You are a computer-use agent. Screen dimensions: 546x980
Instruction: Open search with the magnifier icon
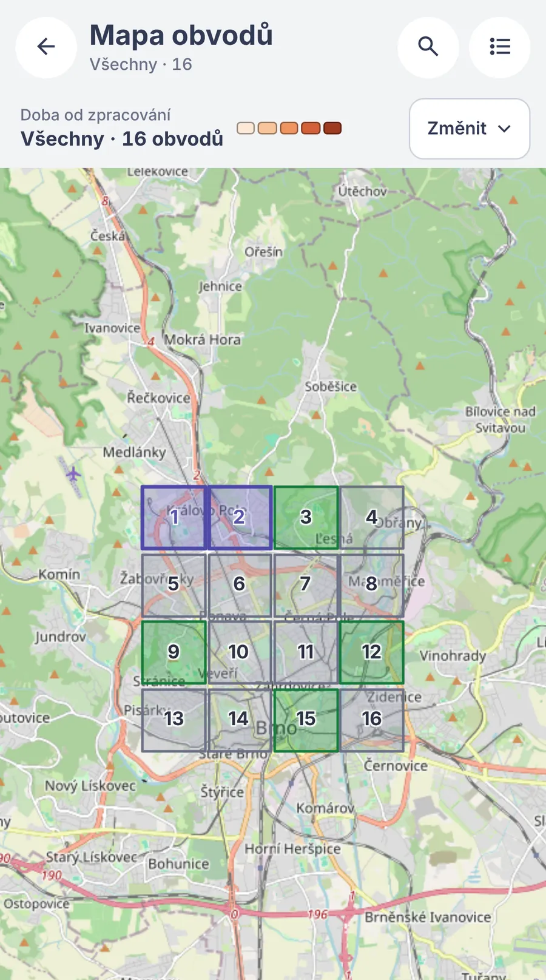(428, 47)
